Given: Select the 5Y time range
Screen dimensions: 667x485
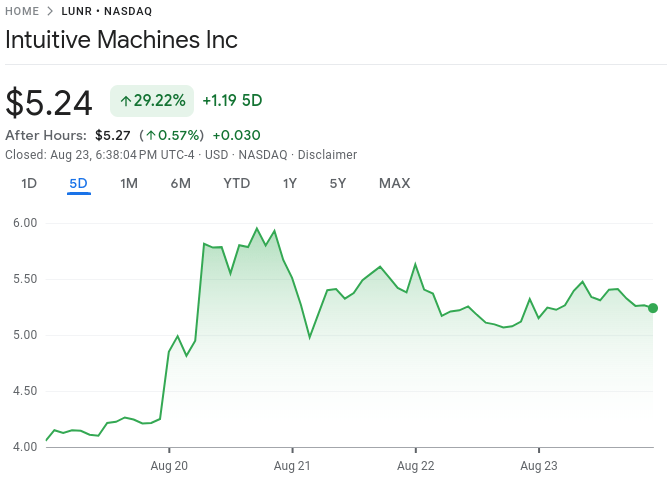Looking at the screenshot, I should pyautogui.click(x=338, y=183).
